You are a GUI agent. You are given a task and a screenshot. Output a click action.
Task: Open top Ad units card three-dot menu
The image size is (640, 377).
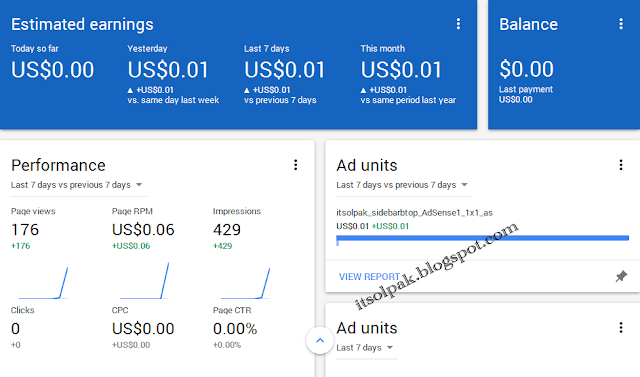pyautogui.click(x=621, y=165)
